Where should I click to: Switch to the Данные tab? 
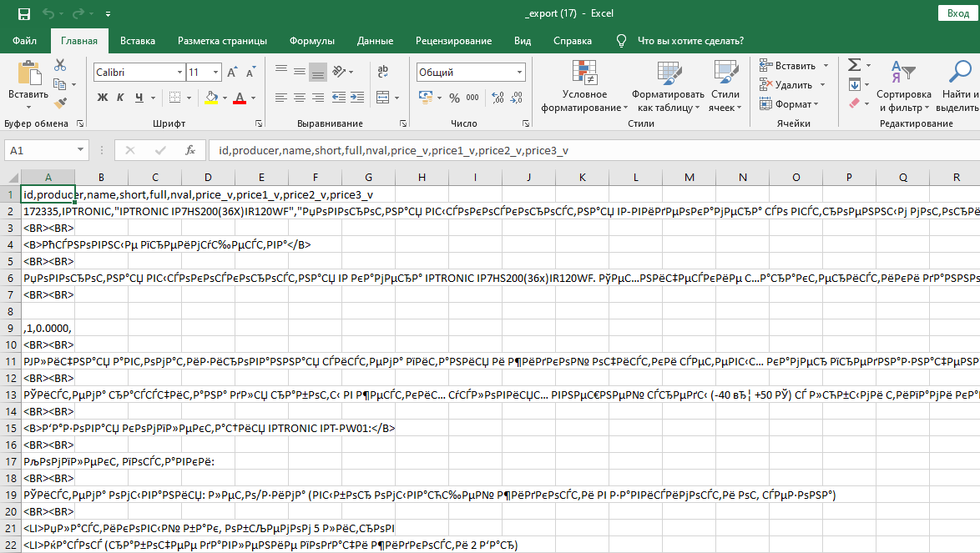[375, 41]
